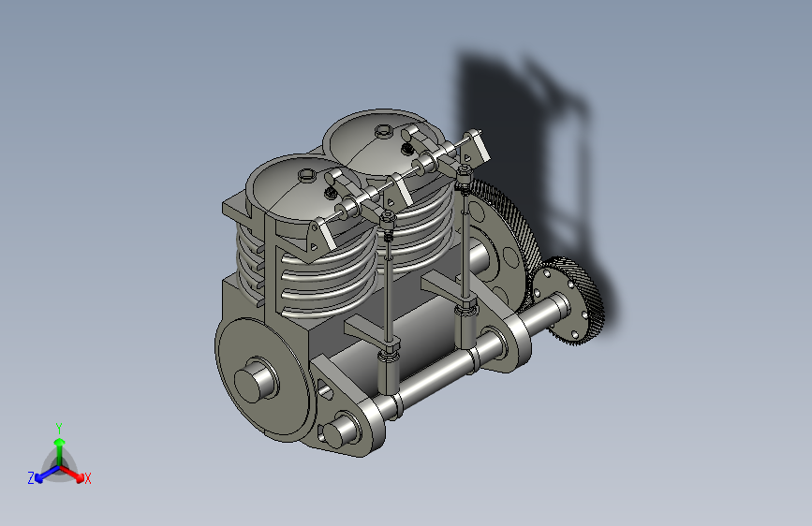
Task: Click the green Y axis arrow
Action: click(x=60, y=450)
